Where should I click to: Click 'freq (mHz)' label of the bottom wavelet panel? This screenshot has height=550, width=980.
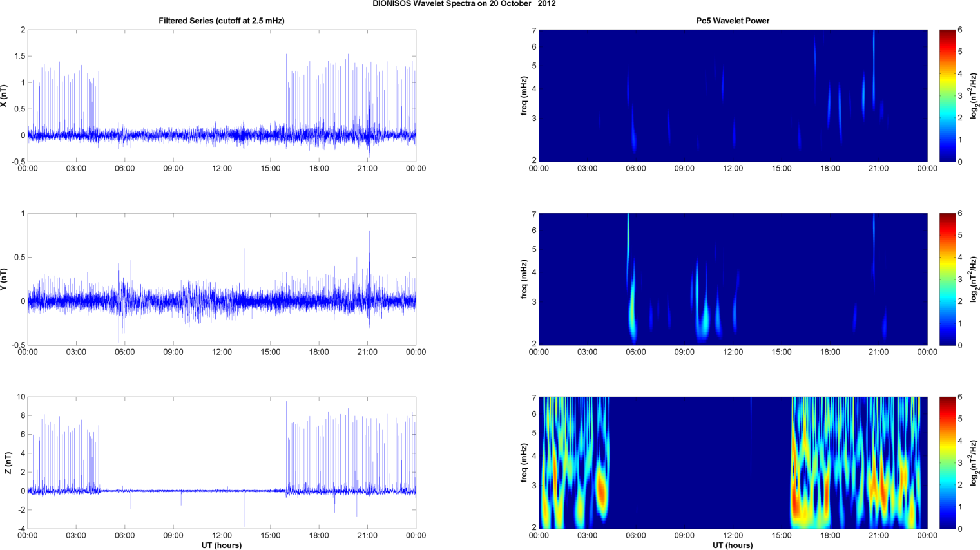coord(524,463)
